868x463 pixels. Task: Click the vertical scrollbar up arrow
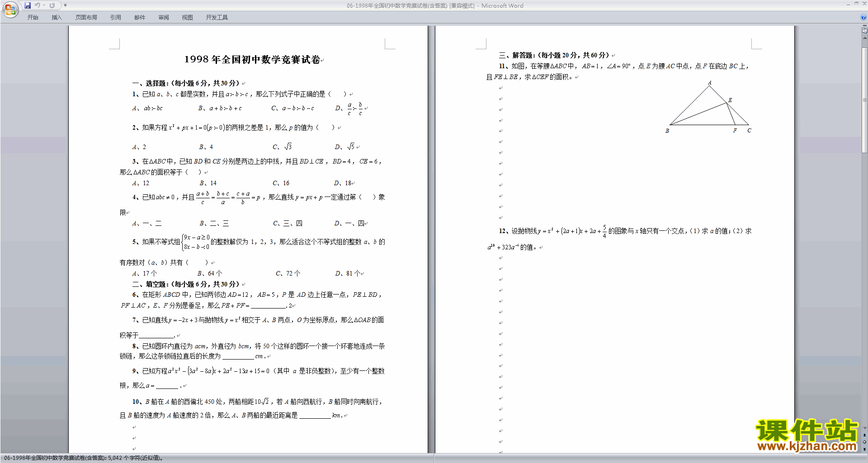[865, 38]
